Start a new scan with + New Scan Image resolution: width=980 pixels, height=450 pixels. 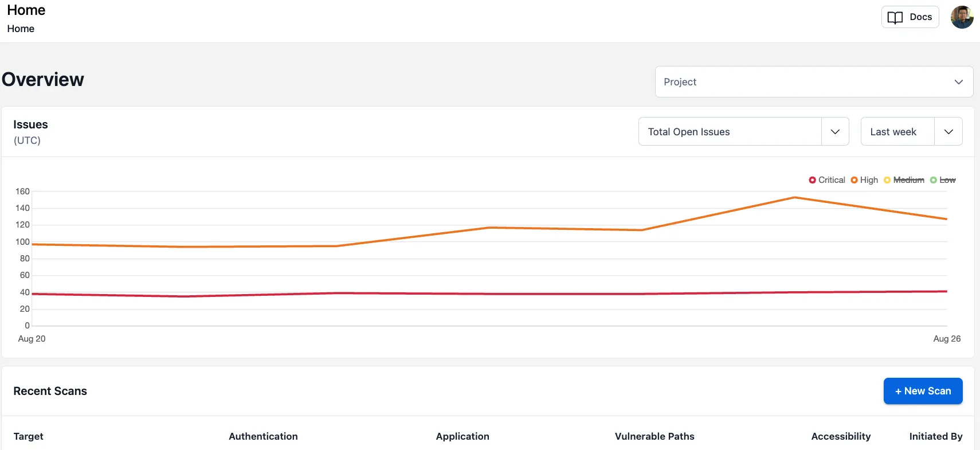pos(923,391)
